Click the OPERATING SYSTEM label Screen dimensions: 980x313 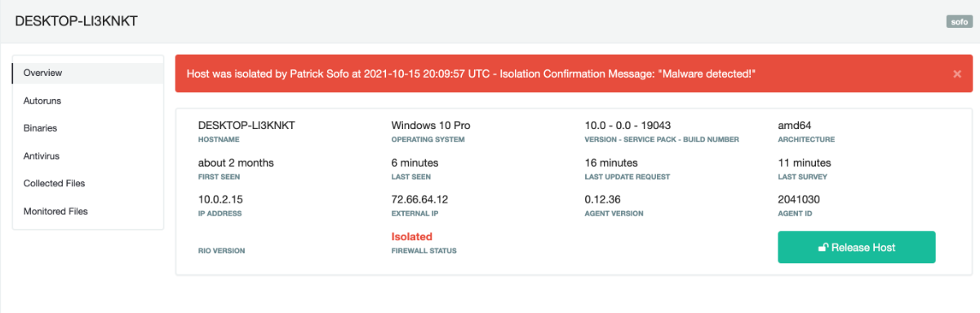(429, 140)
